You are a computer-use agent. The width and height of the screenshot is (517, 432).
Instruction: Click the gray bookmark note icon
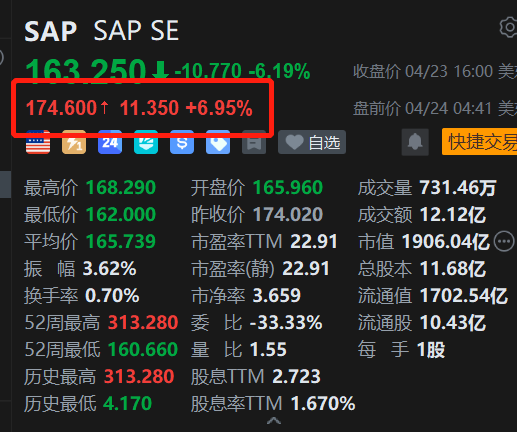[254, 142]
